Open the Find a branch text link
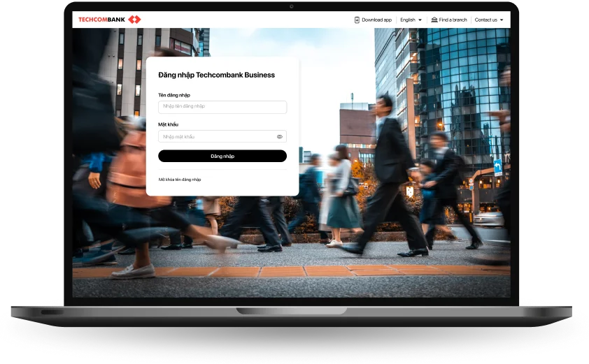 (453, 20)
